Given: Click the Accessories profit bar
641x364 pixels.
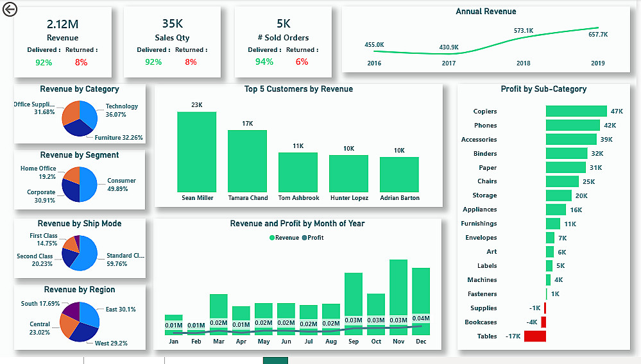Looking at the screenshot, I should click(x=571, y=139).
